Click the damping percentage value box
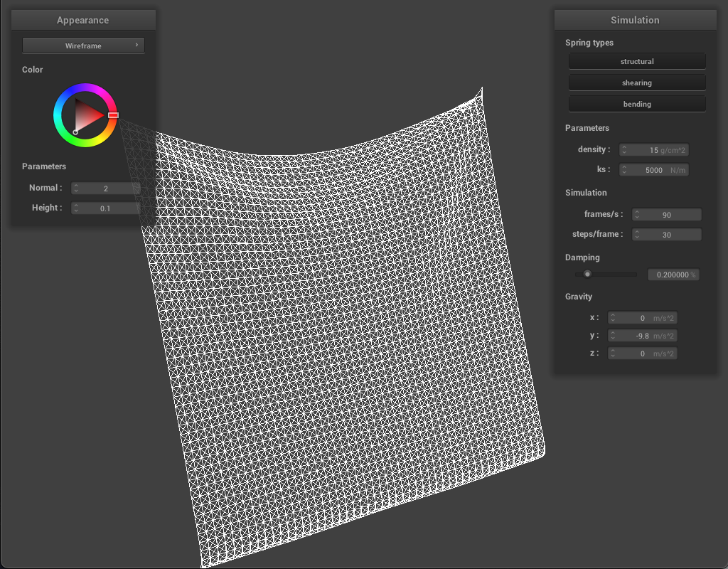This screenshot has width=728, height=569. (x=673, y=275)
